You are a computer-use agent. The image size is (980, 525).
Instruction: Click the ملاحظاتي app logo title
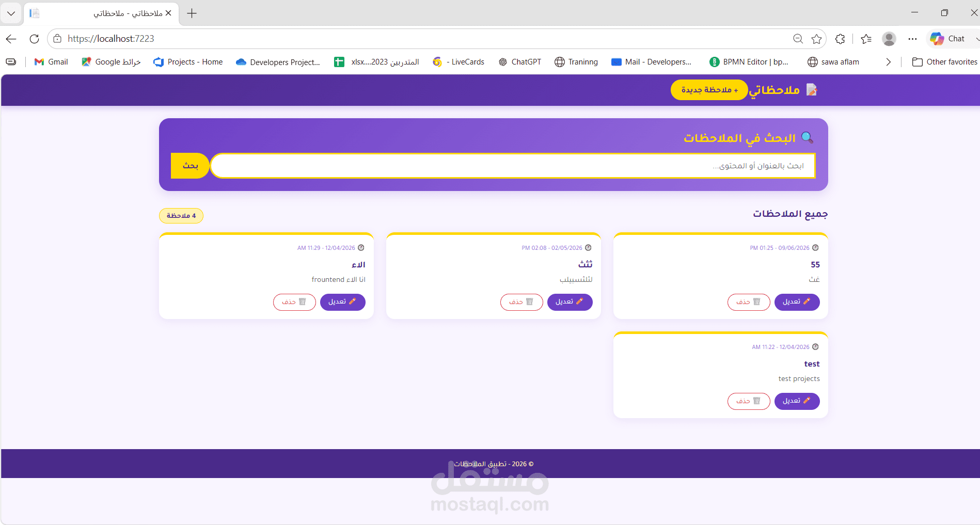pos(783,90)
